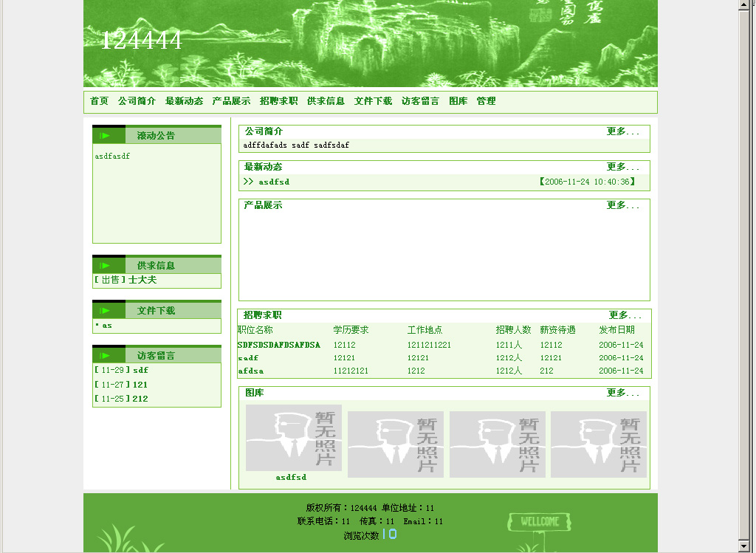Open the first gallery thumbnail above asdfsd
This screenshot has width=756, height=553.
[x=293, y=438]
